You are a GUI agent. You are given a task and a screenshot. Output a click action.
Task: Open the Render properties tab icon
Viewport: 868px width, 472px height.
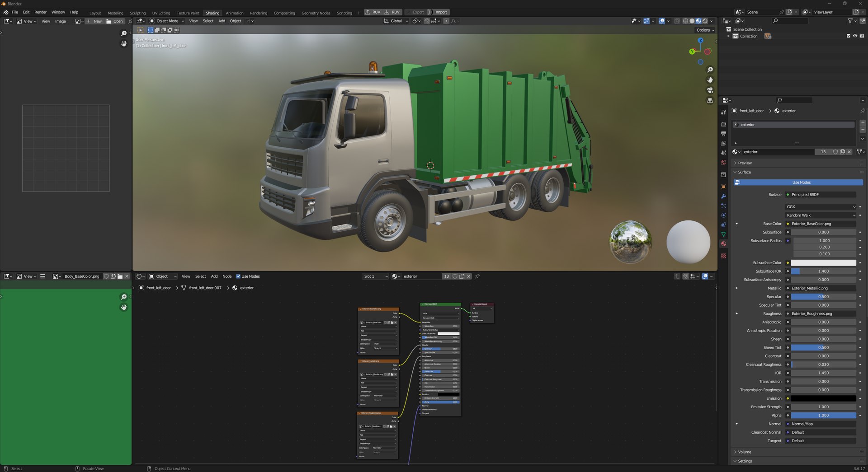[723, 124]
